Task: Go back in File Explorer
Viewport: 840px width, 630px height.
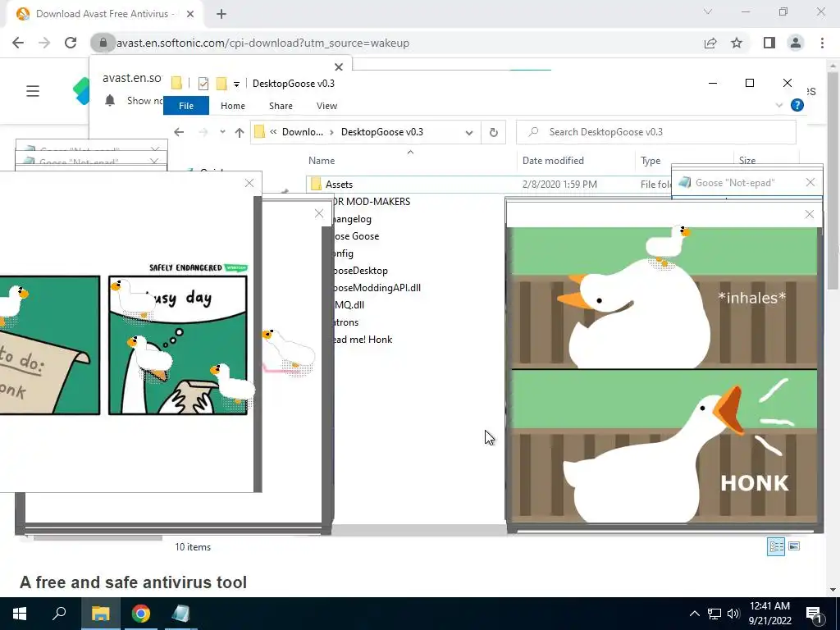Action: 179,132
